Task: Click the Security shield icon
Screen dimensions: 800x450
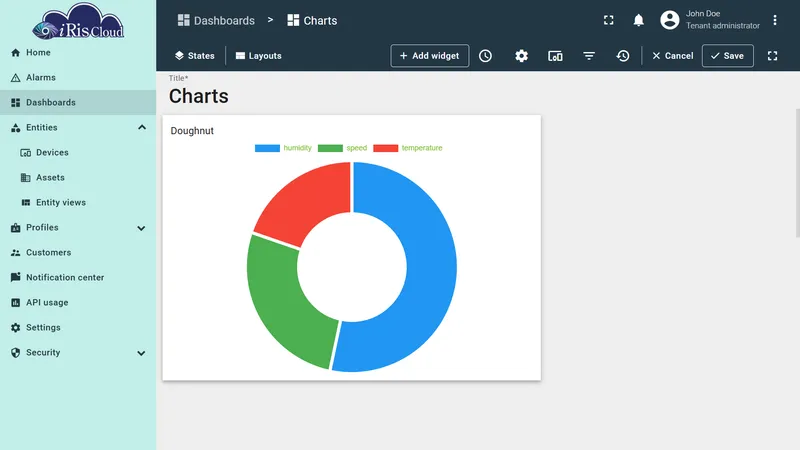Action: click(16, 353)
